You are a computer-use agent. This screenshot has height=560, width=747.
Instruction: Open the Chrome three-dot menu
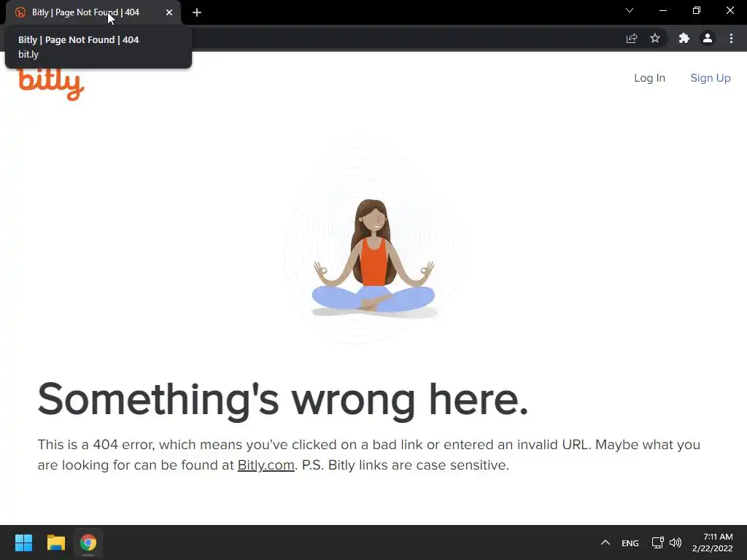(x=731, y=38)
